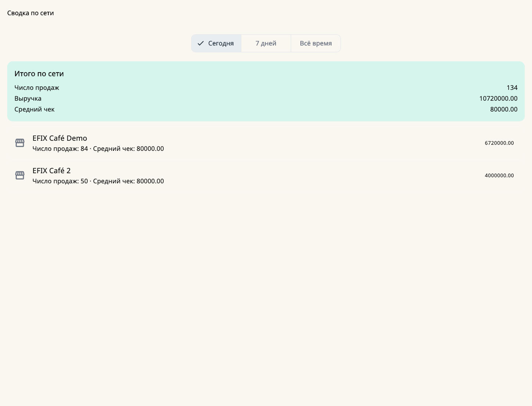Click the 6720000.00 revenue of EFIX Café Demo
The height and width of the screenshot is (406, 532).
499,143
